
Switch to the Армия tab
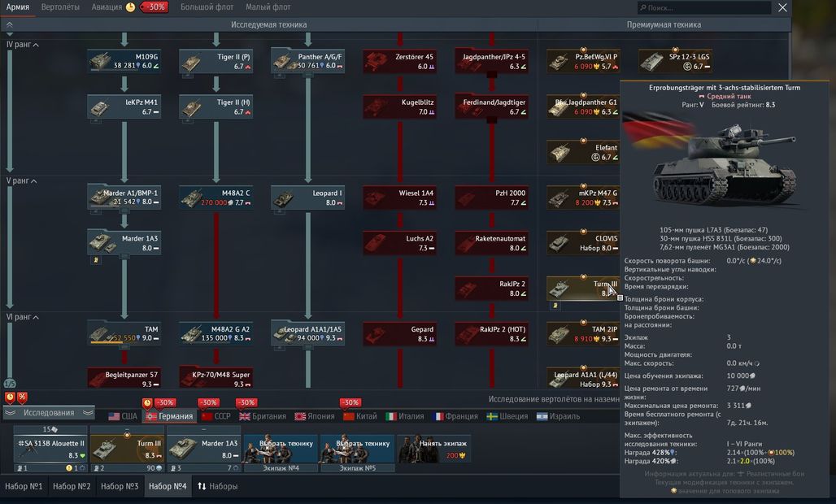[18, 7]
